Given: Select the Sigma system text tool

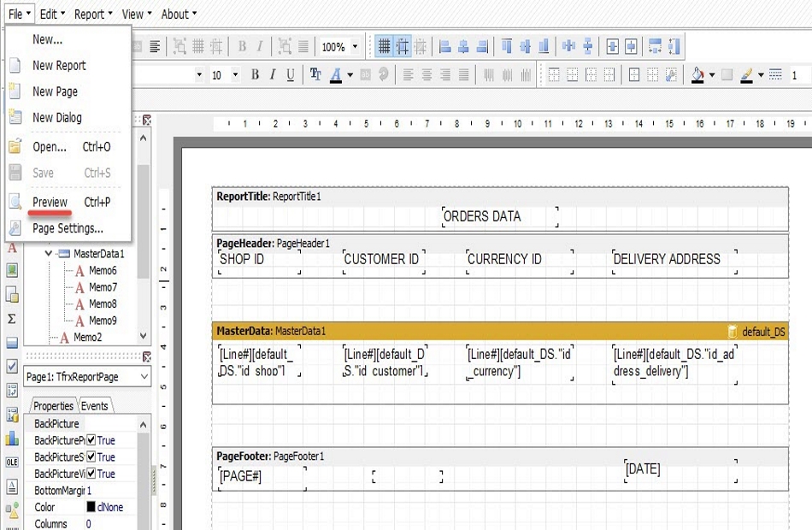Looking at the screenshot, I should click(12, 319).
